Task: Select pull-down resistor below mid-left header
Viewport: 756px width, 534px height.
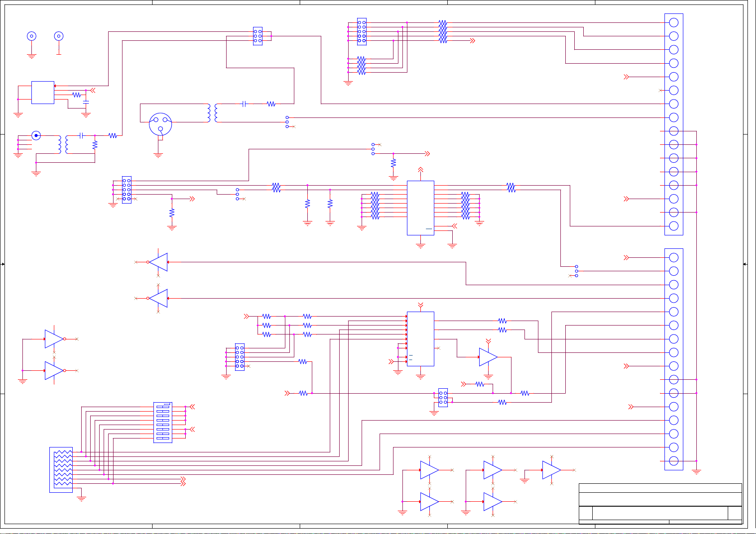Action: (172, 212)
